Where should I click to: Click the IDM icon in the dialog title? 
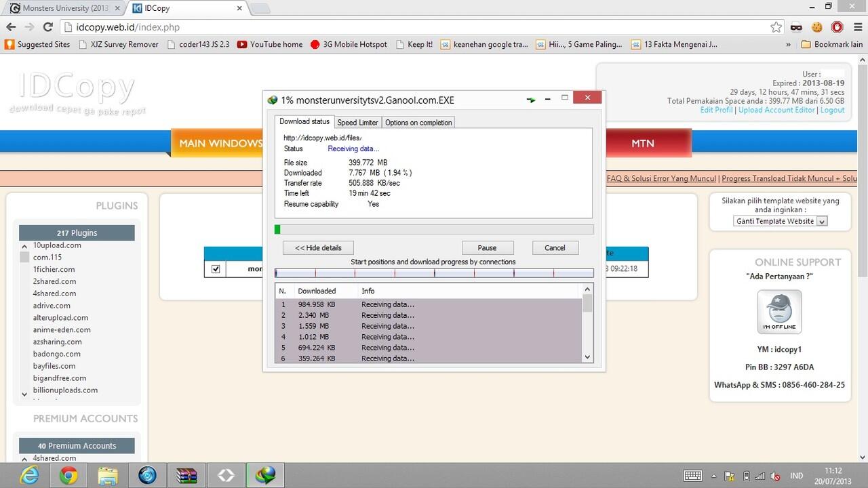(273, 100)
